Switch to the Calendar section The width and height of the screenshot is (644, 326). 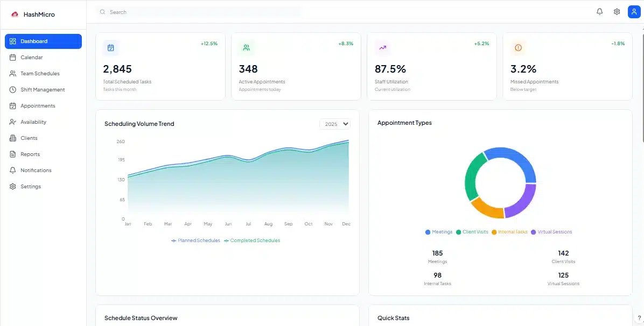pyautogui.click(x=32, y=58)
